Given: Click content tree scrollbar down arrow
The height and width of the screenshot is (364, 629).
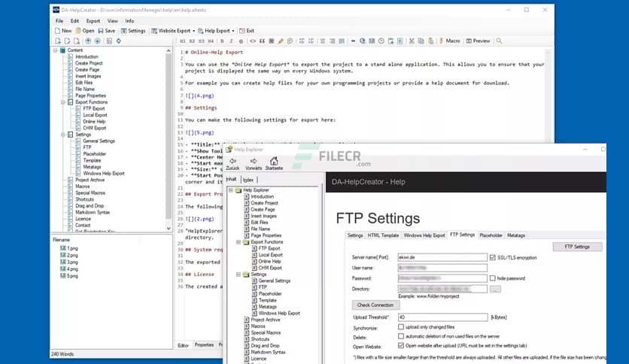Looking at the screenshot, I should [x=169, y=228].
